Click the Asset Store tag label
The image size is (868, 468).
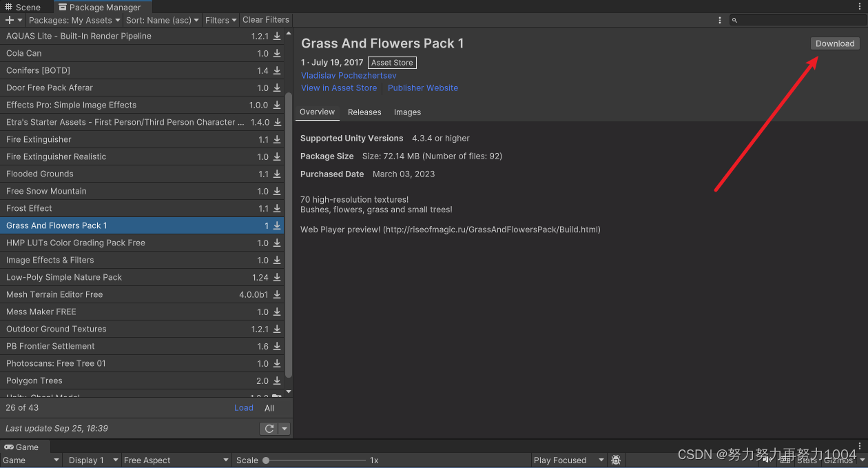click(392, 63)
